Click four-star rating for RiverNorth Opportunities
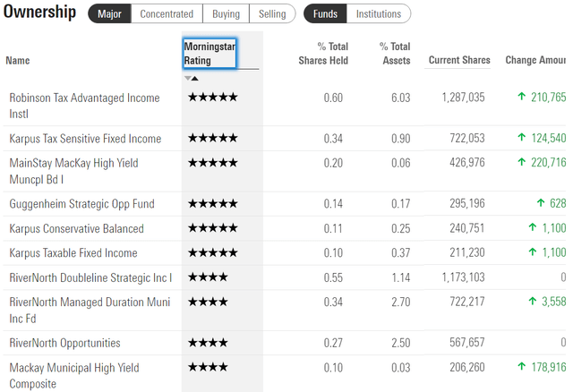Viewport: 573px width, 392px height. (x=208, y=343)
